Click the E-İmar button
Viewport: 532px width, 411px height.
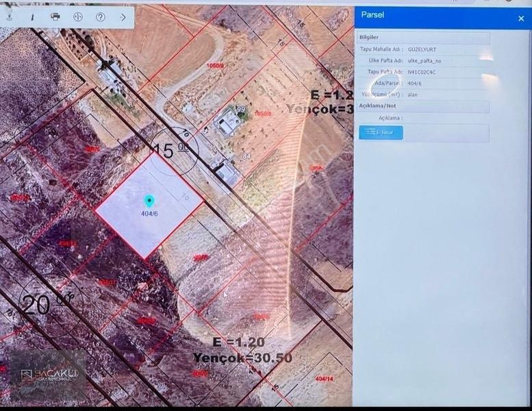coord(381,132)
